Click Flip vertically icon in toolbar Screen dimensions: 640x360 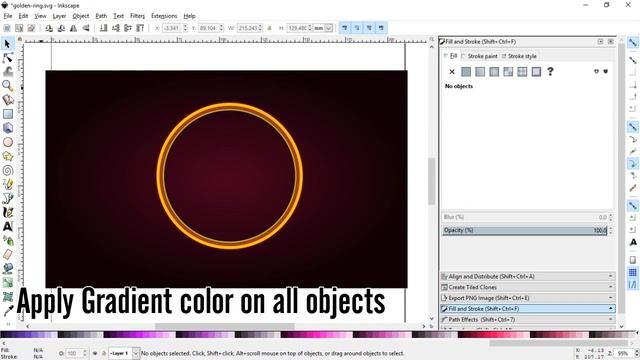click(x=86, y=28)
